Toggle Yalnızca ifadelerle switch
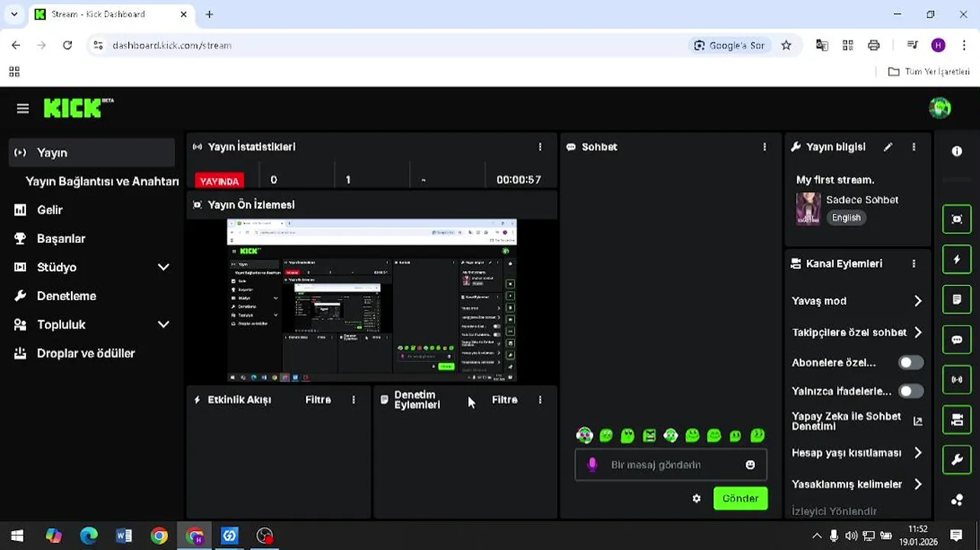This screenshot has width=980, height=550. 911,391
